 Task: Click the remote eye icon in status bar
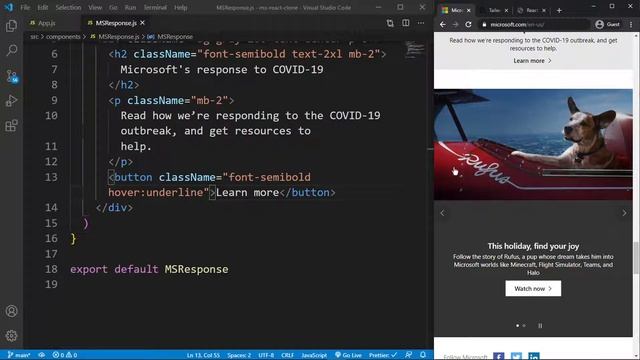[42, 355]
